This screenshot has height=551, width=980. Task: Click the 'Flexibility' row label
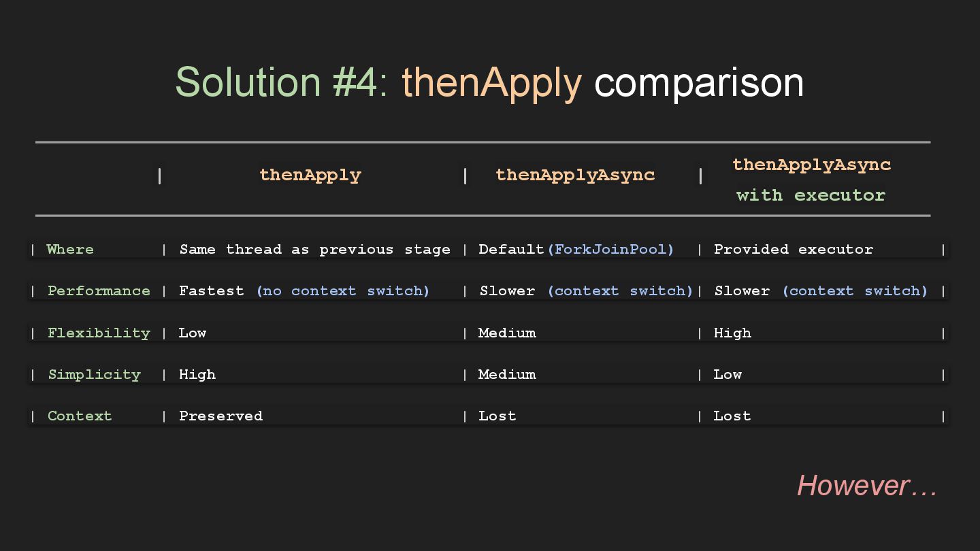(99, 333)
